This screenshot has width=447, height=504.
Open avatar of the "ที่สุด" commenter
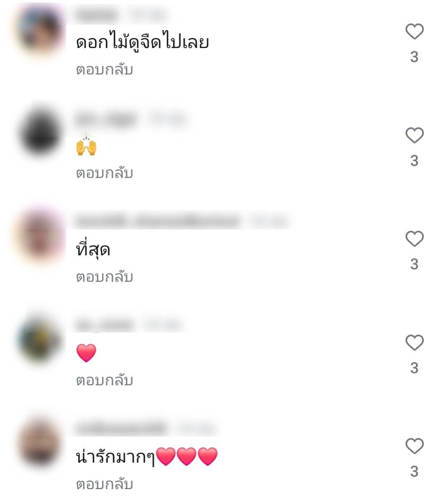(40, 237)
